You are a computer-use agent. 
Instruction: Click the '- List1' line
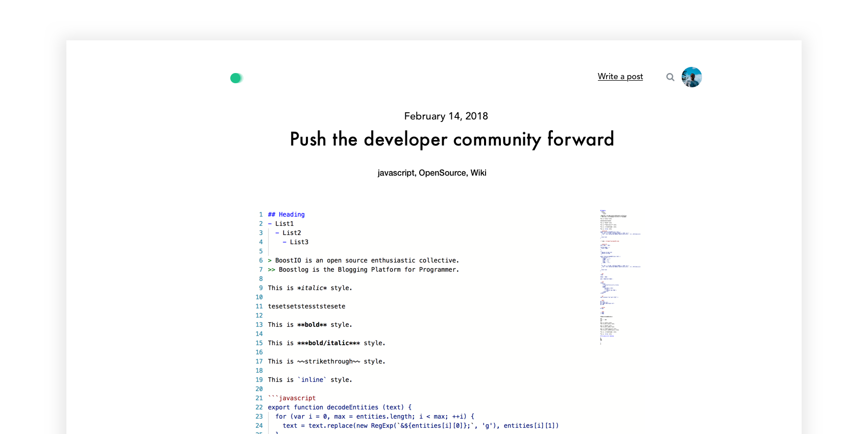click(281, 224)
